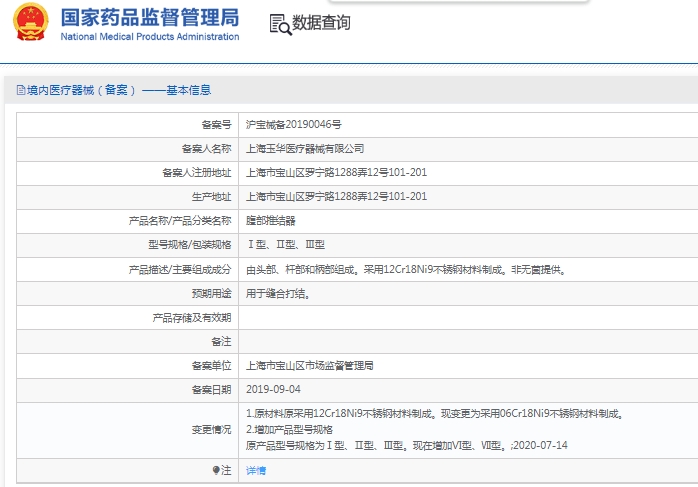Image resolution: width=698 pixels, height=487 pixels.
Task: Select the 注 label text
Action: (x=226, y=471)
